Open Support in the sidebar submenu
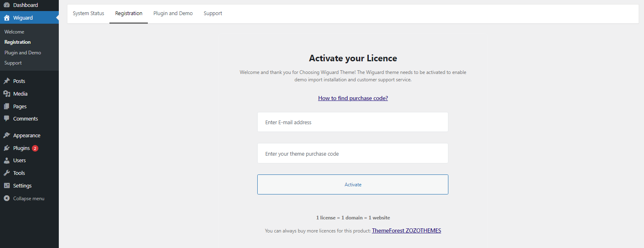Viewport: 644px width, 248px height. 13,63
